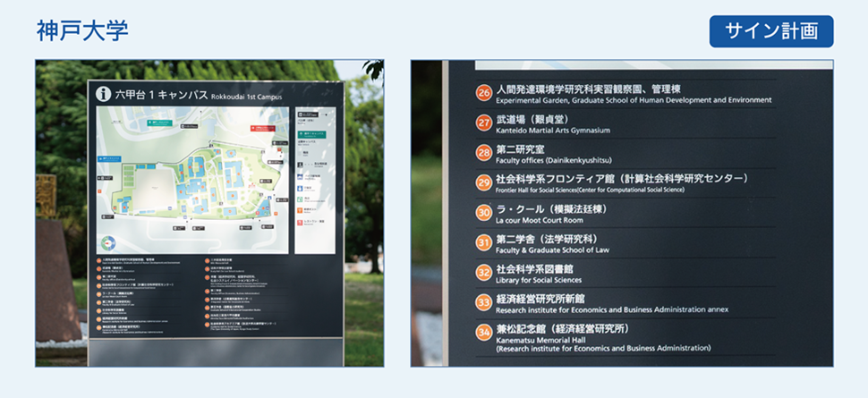This screenshot has height=398, width=868.
Task: Click the 神戸大学 heading
Action: [x=82, y=30]
